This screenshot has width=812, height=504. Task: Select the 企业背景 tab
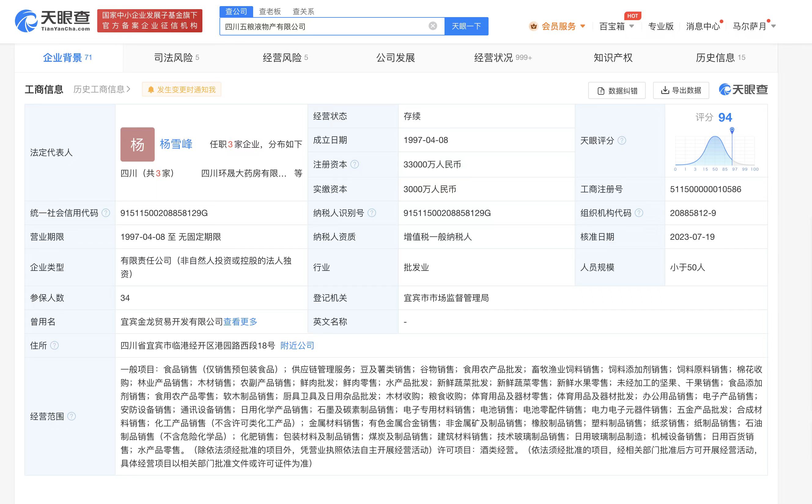pyautogui.click(x=68, y=58)
